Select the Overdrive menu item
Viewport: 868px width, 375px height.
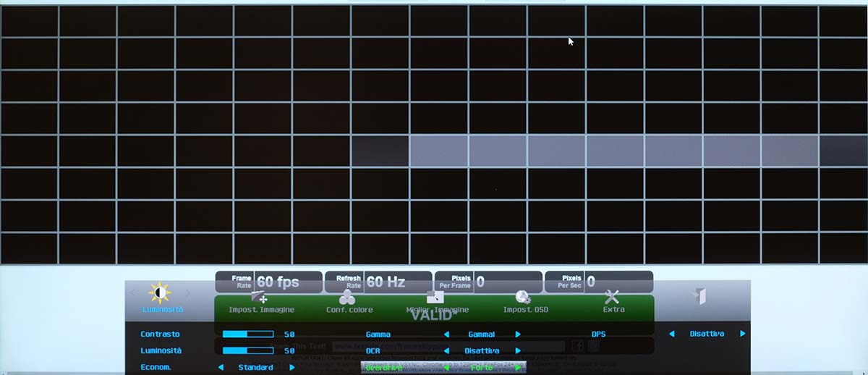coord(383,368)
